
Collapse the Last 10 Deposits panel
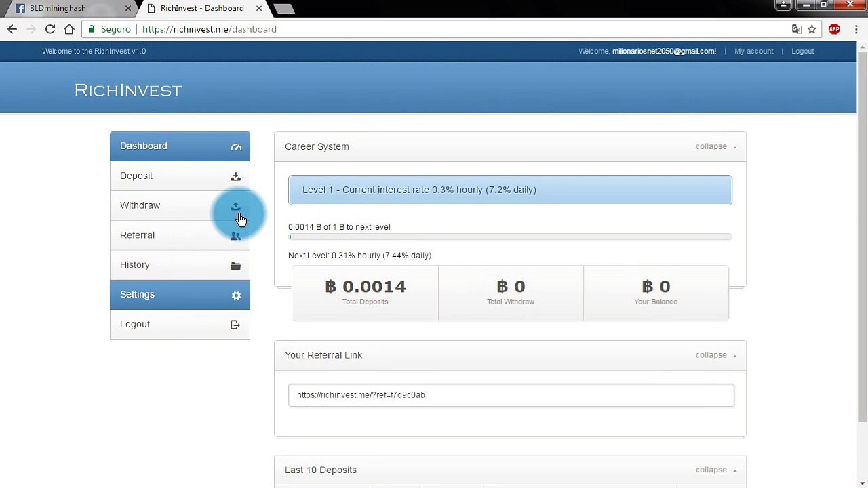click(716, 470)
